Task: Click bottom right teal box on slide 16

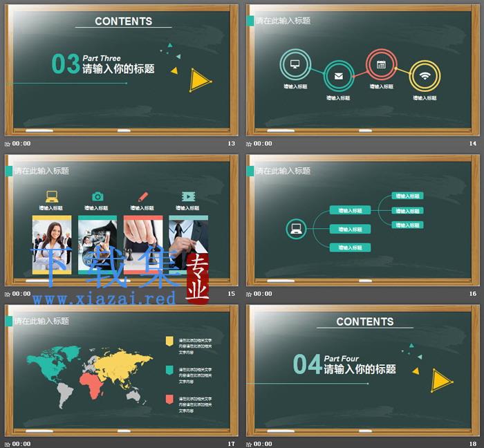Action: pos(407,225)
